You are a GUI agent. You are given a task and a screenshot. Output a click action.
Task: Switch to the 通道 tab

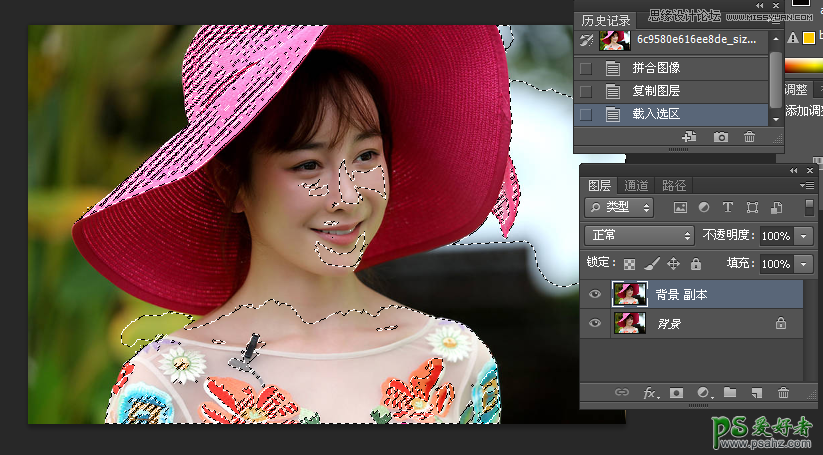(636, 185)
